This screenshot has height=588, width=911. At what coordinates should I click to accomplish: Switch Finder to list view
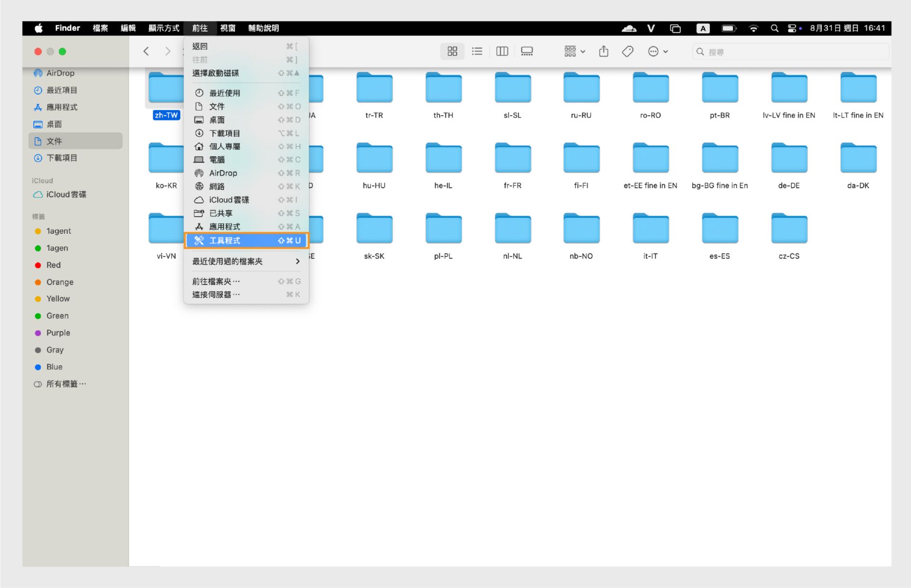click(477, 51)
